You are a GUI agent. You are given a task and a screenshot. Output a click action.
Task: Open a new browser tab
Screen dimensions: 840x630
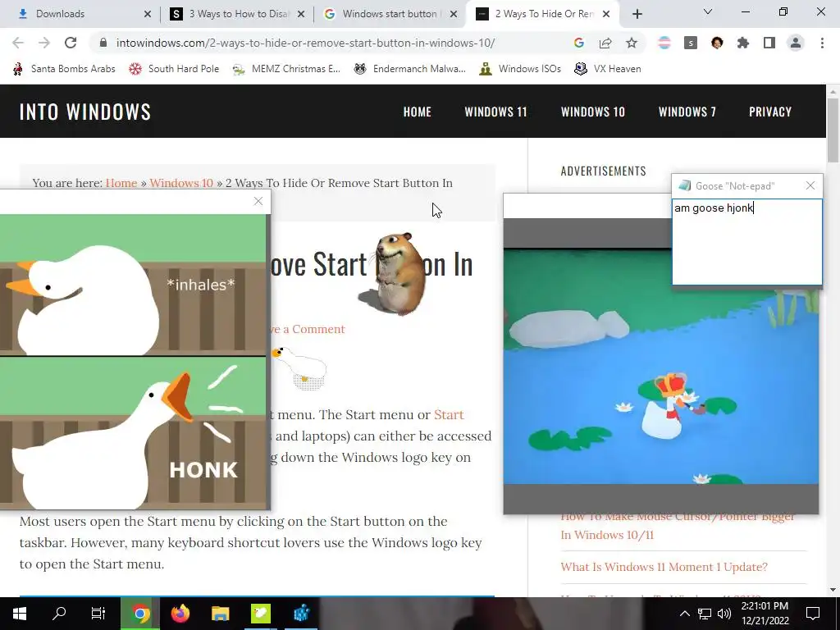coord(637,14)
